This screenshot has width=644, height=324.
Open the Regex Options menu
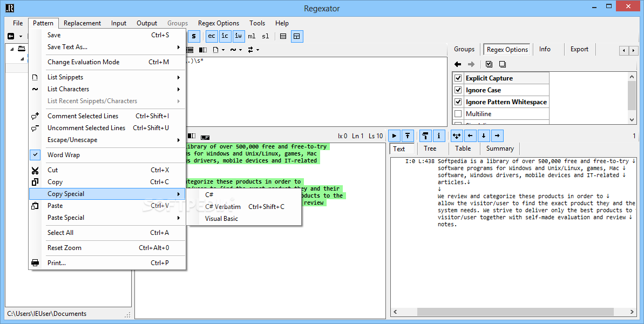click(x=219, y=23)
